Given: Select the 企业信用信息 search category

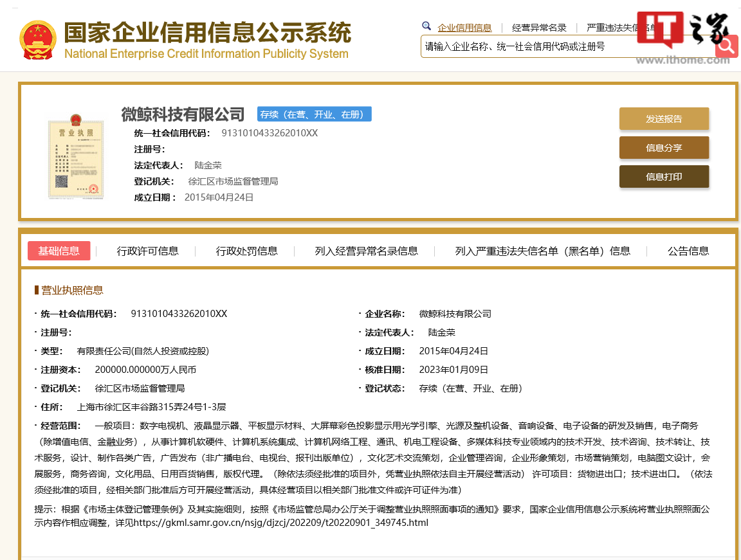Looking at the screenshot, I should coord(464,28).
